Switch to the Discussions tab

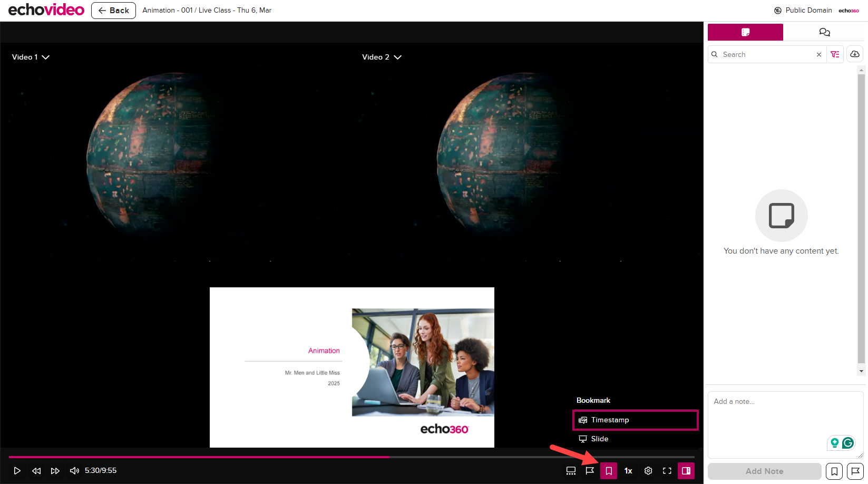(x=824, y=32)
